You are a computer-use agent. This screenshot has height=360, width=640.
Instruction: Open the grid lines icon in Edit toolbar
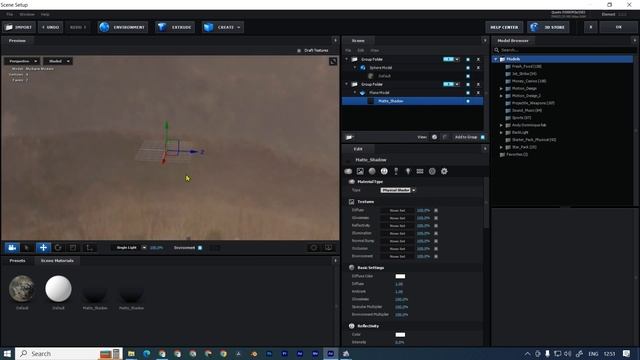pos(420,171)
